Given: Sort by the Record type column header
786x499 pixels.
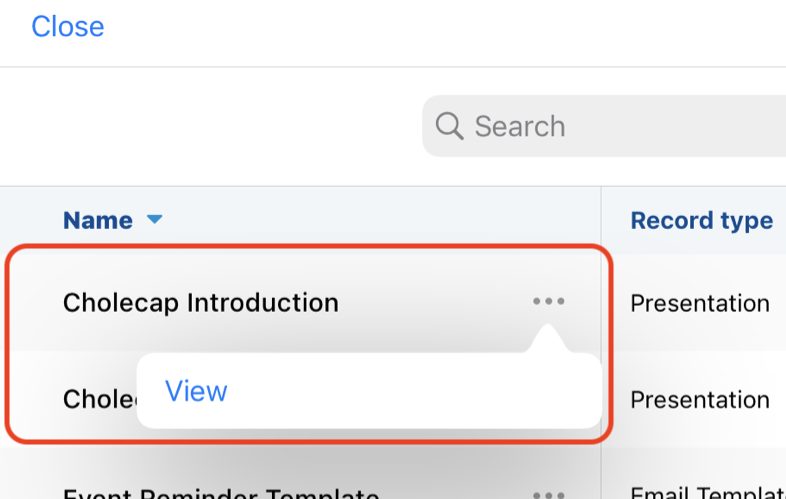Looking at the screenshot, I should 701,220.
